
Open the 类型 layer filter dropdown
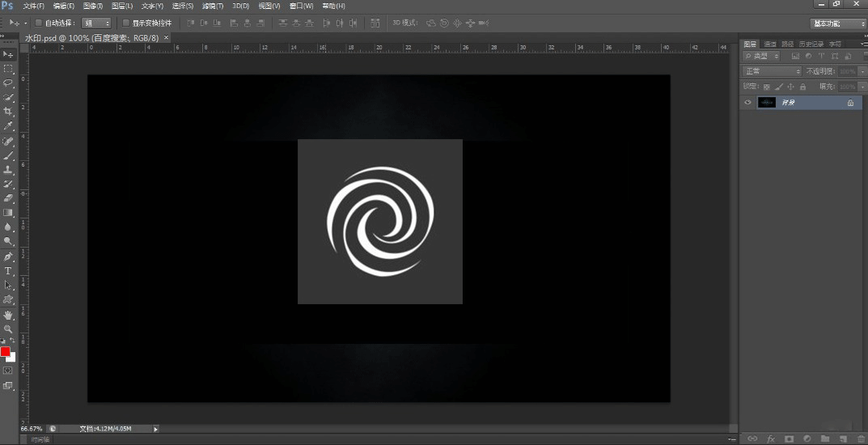coord(761,56)
